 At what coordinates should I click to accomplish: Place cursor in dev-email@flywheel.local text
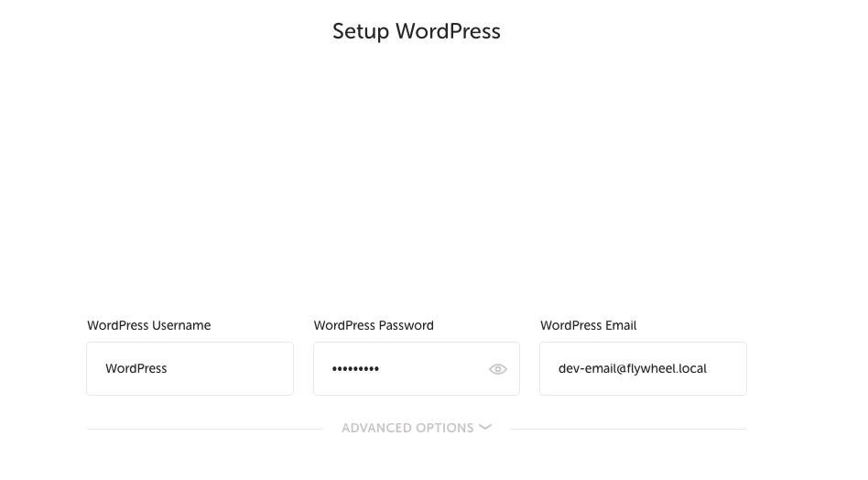632,369
